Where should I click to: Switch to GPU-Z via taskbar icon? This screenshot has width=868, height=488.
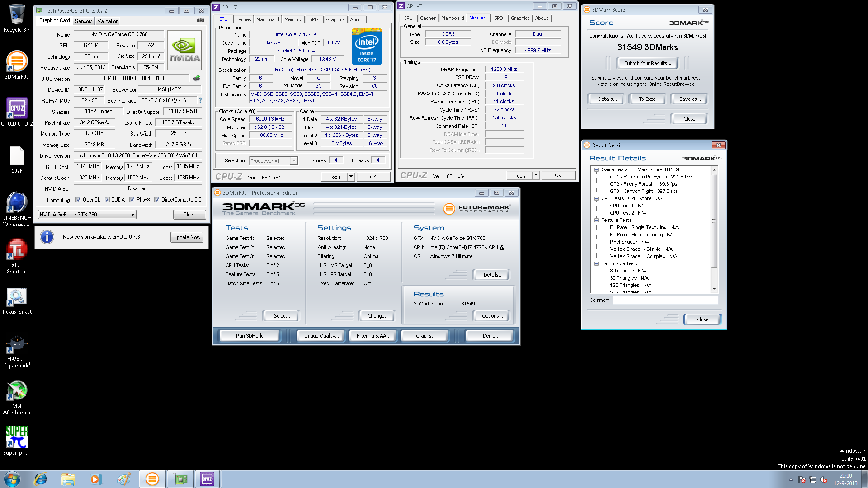pyautogui.click(x=180, y=479)
